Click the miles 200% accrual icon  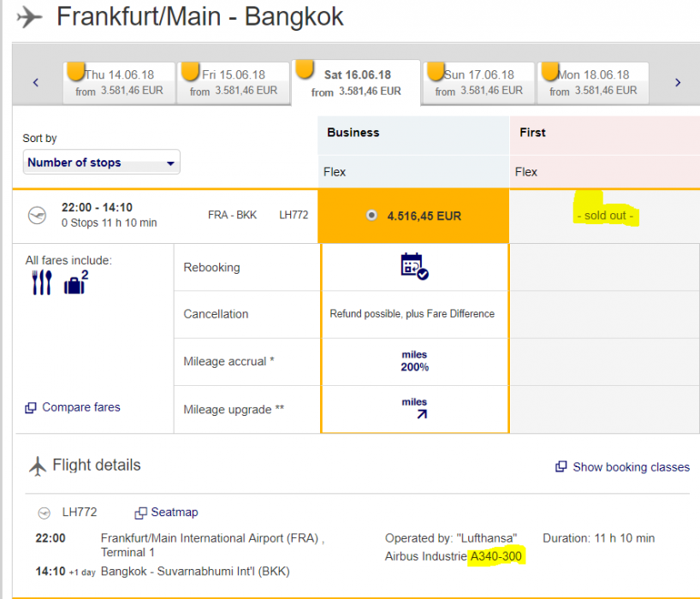414,361
